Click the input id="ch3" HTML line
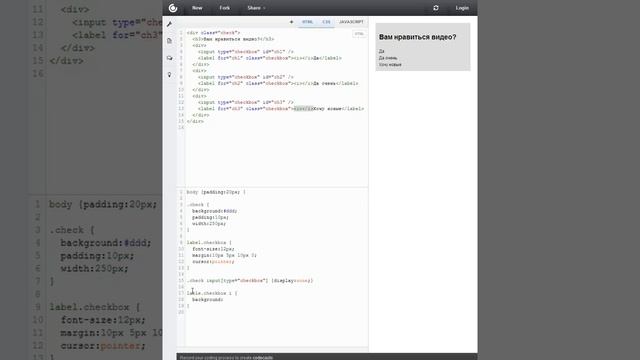Screen dimensions: 640x360 (x=246, y=102)
